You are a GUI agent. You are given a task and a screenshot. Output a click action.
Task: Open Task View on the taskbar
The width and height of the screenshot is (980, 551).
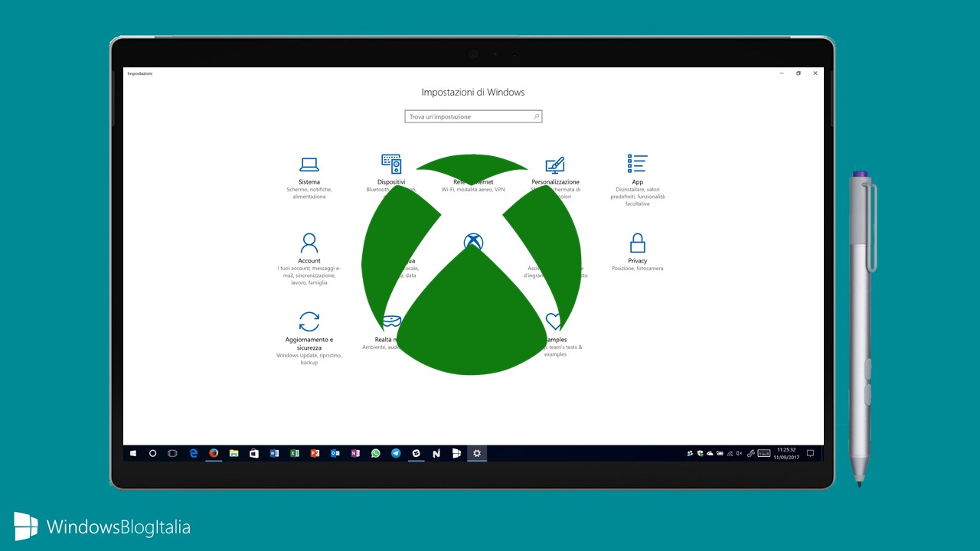click(x=172, y=453)
